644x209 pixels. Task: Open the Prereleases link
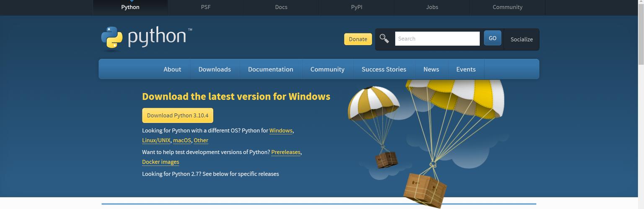[286, 152]
